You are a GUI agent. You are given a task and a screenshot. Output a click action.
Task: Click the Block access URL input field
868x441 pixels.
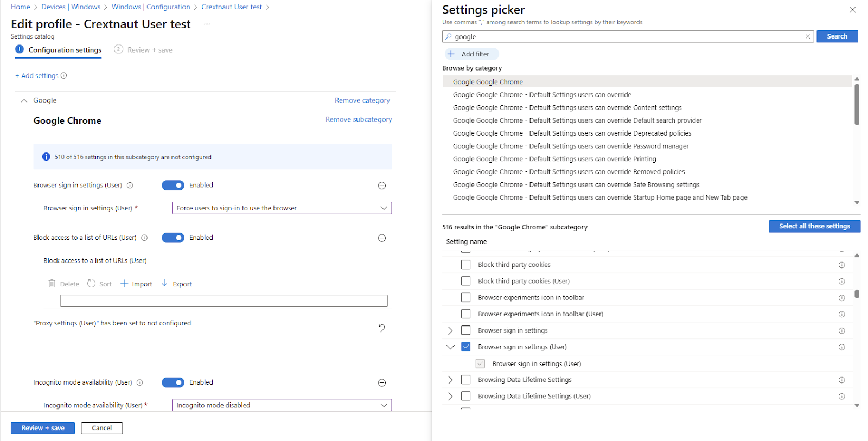(x=224, y=301)
